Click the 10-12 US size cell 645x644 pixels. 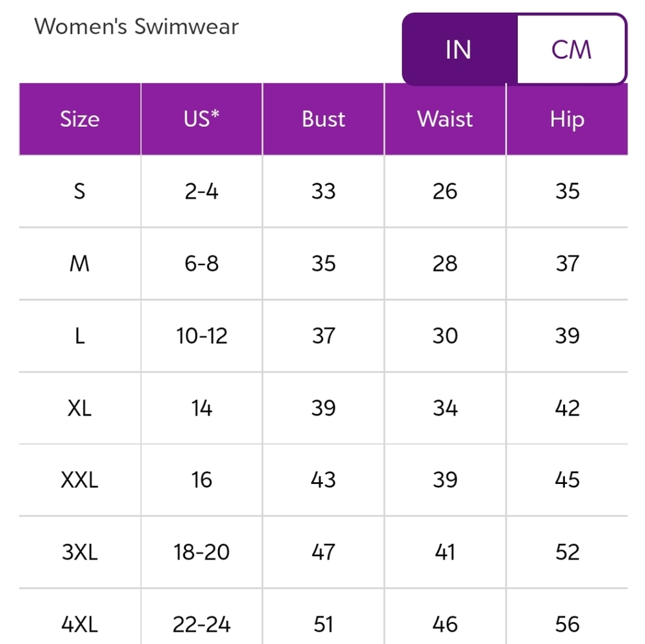click(x=201, y=336)
